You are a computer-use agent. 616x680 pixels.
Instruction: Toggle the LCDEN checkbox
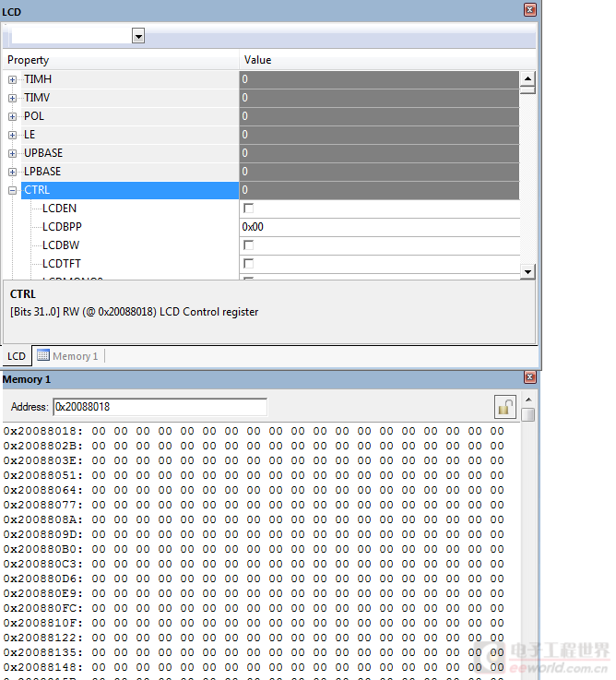(x=249, y=209)
